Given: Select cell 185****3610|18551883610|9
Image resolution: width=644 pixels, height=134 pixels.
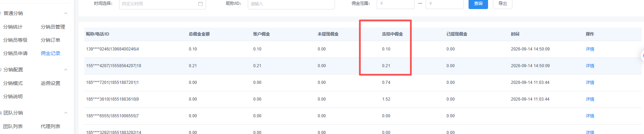Looking at the screenshot, I should pyautogui.click(x=112, y=99).
